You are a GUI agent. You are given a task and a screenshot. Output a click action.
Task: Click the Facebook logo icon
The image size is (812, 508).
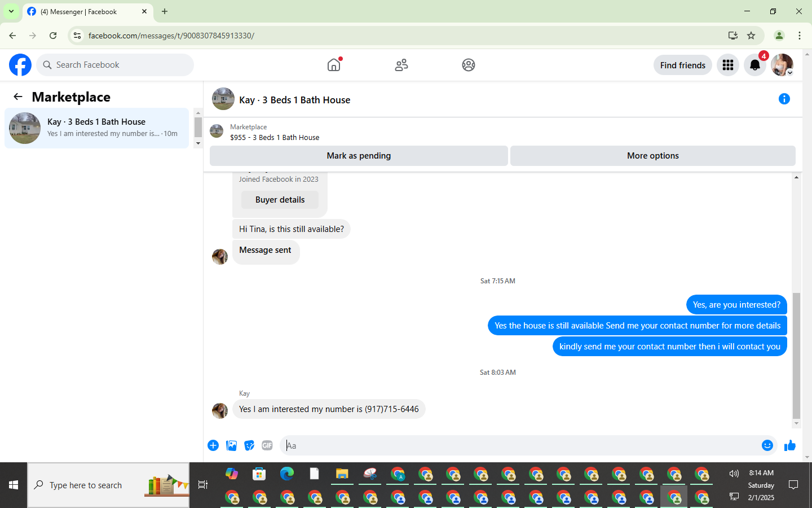[x=20, y=65]
